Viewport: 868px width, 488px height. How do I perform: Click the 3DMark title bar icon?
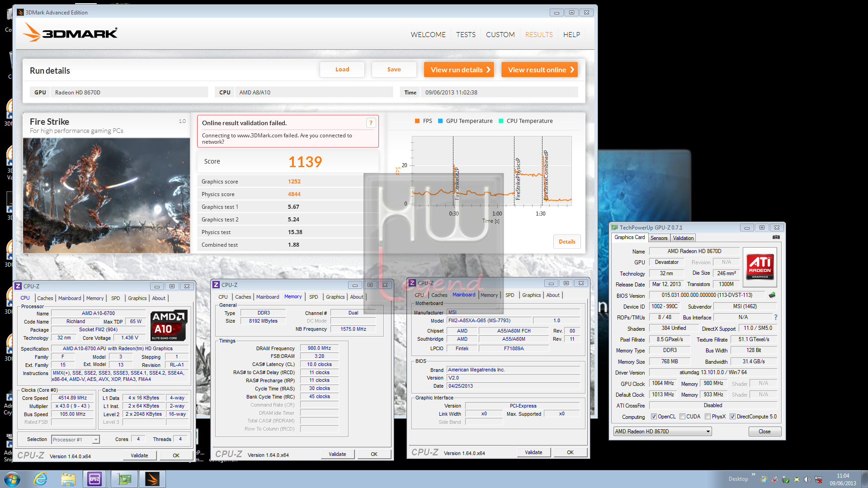coord(20,12)
